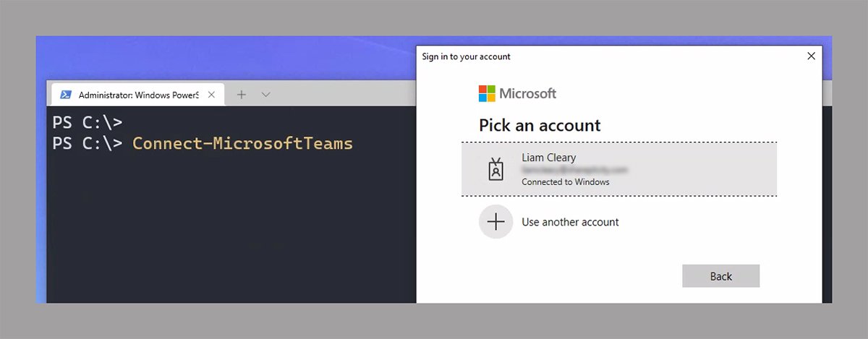Screen dimensions: 868x339
Task: Open a new terminal tab with plus
Action: (x=242, y=95)
